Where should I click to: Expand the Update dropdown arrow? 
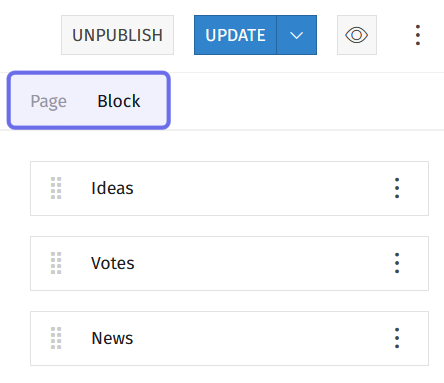coord(296,35)
